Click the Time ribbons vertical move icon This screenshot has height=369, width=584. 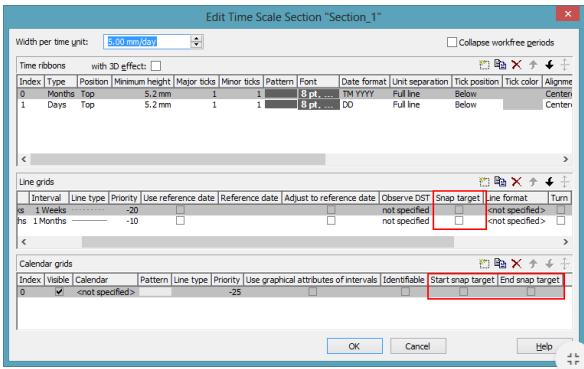[x=565, y=65]
